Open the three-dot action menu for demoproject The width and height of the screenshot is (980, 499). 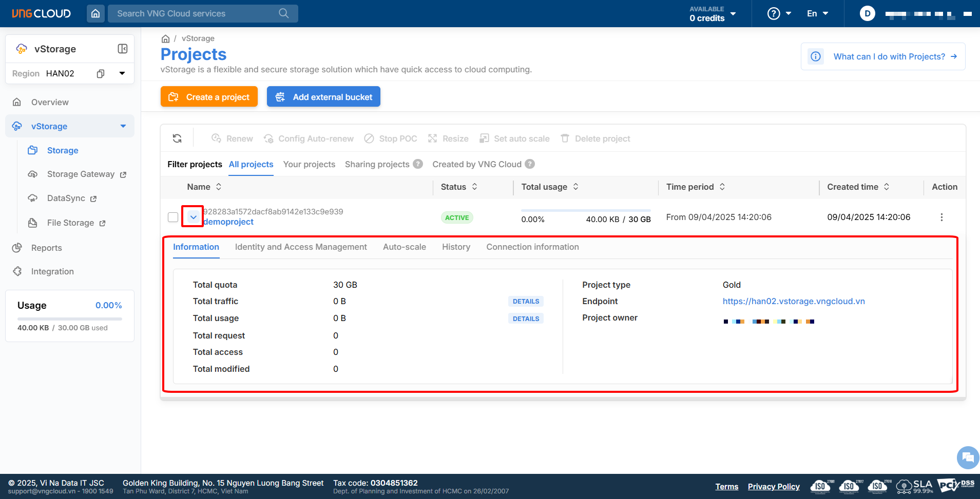pyautogui.click(x=941, y=217)
